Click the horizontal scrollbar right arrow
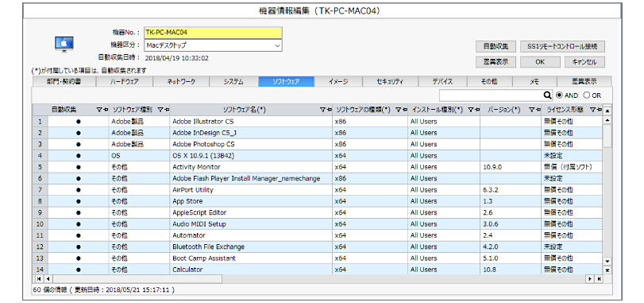 point(590,278)
